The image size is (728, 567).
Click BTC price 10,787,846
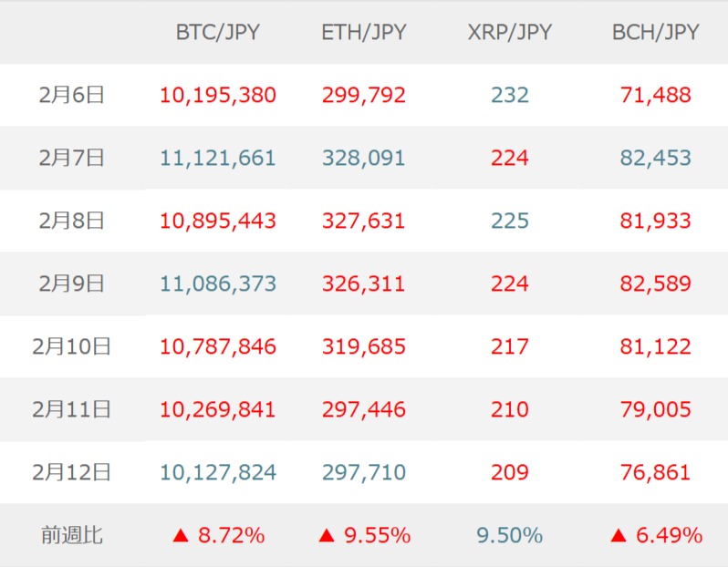[x=217, y=346]
